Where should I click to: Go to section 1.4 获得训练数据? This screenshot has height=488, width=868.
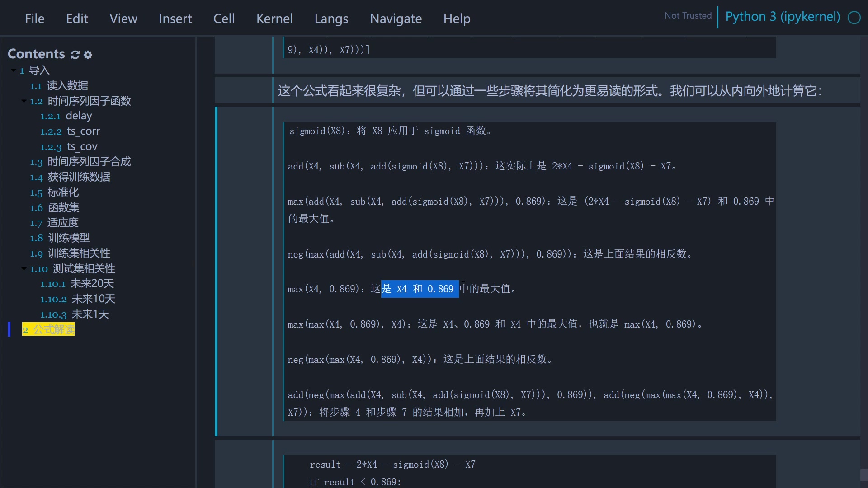[70, 177]
